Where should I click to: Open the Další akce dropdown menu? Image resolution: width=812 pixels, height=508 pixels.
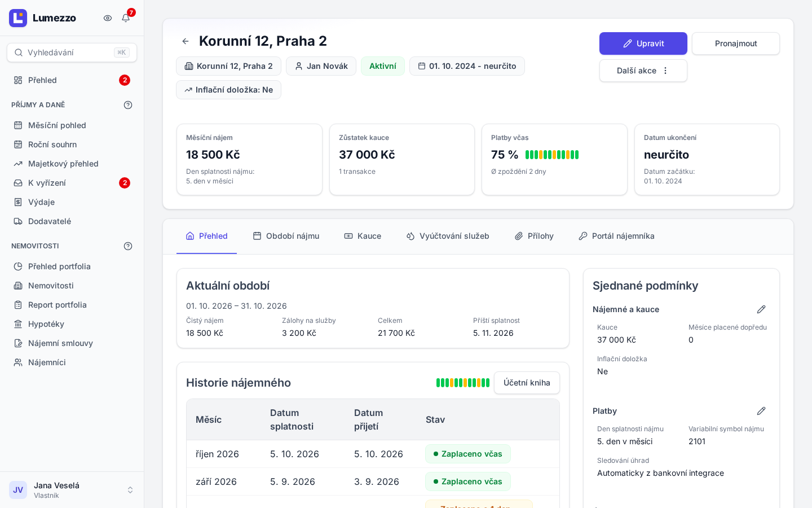pyautogui.click(x=643, y=71)
